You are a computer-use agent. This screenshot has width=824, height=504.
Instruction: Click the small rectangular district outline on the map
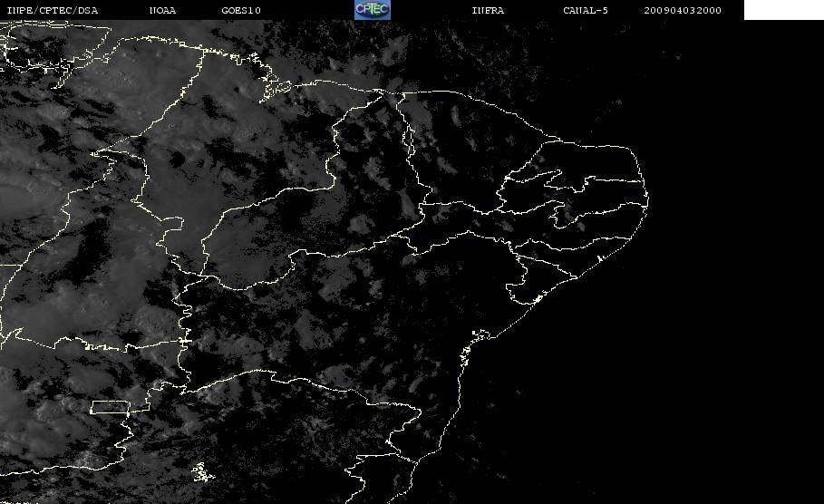point(111,407)
